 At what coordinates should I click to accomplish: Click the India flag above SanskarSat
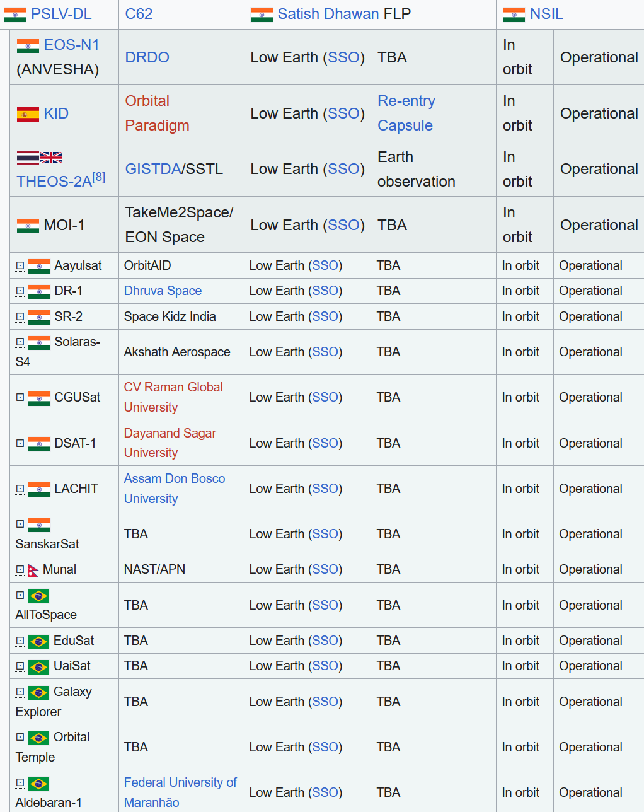39,525
